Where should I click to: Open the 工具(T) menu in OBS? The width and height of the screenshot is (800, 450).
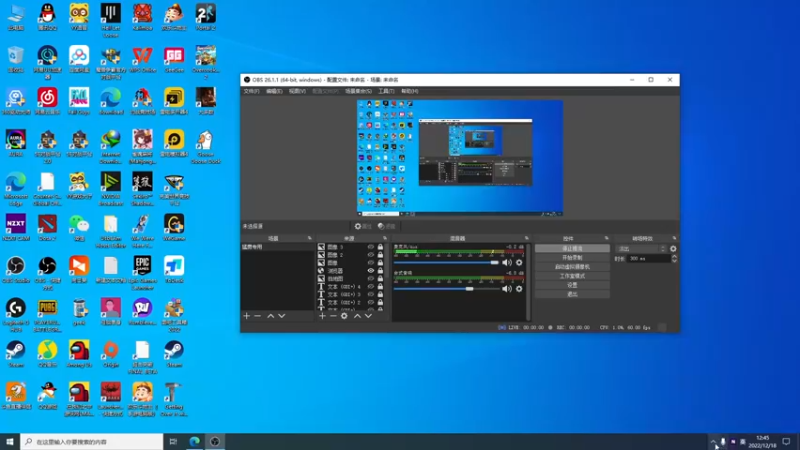[x=386, y=91]
